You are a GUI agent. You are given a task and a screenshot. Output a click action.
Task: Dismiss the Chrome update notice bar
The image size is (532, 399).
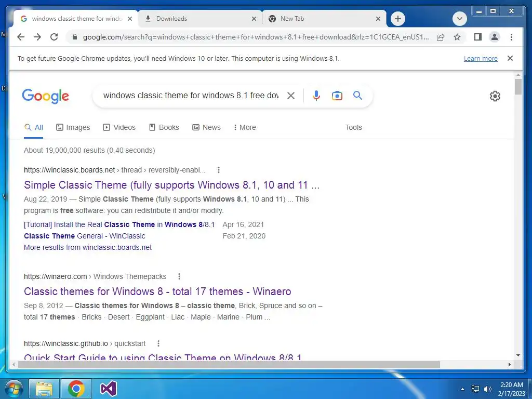[x=510, y=58]
